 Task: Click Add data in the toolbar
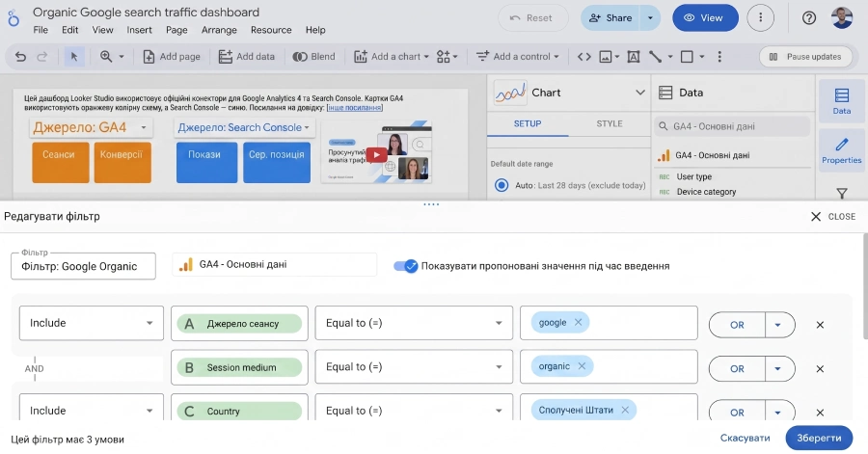click(246, 57)
